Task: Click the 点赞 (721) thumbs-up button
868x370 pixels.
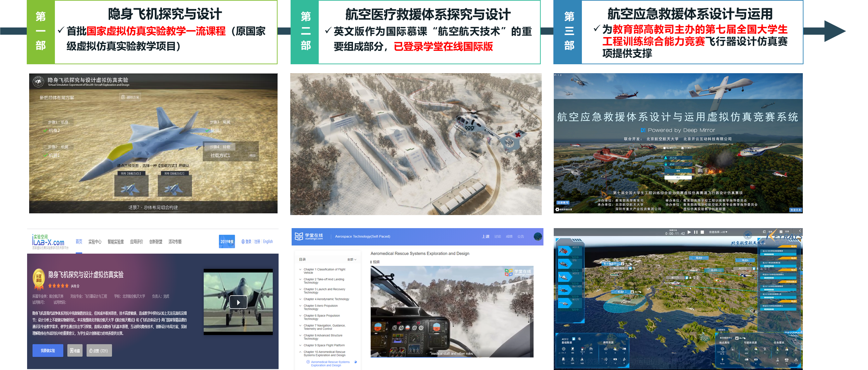Action: tap(99, 350)
